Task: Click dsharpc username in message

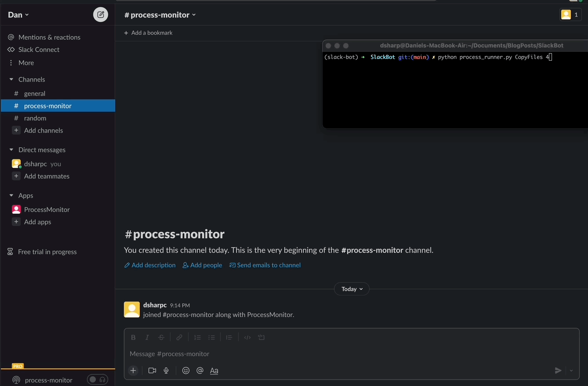Action: point(155,305)
